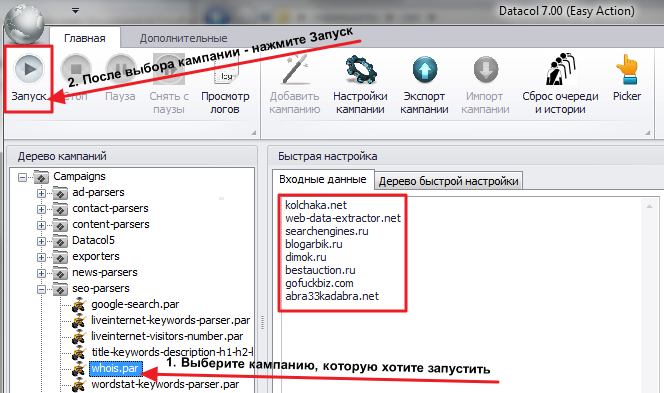Select liveinternet-keywords-parser.par campaign
Screen dimensions: 664x393
(x=170, y=320)
